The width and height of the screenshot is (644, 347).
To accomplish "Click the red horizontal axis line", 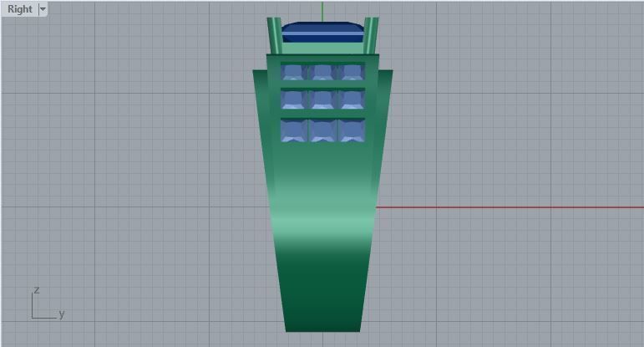I will coord(510,207).
